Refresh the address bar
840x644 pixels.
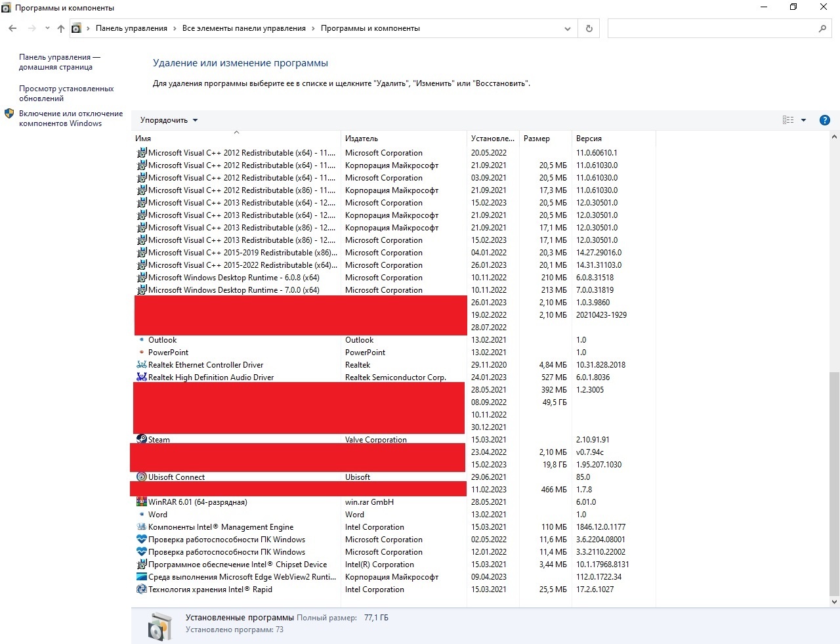589,28
